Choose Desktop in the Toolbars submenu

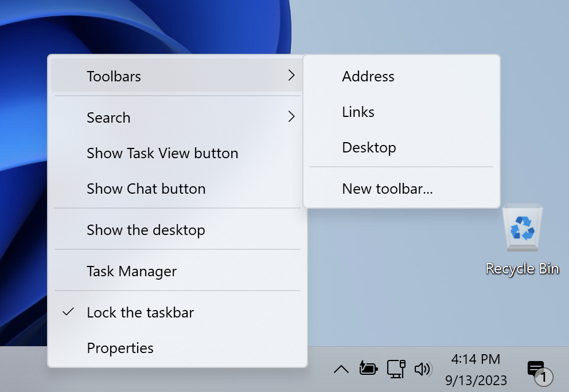coord(369,148)
